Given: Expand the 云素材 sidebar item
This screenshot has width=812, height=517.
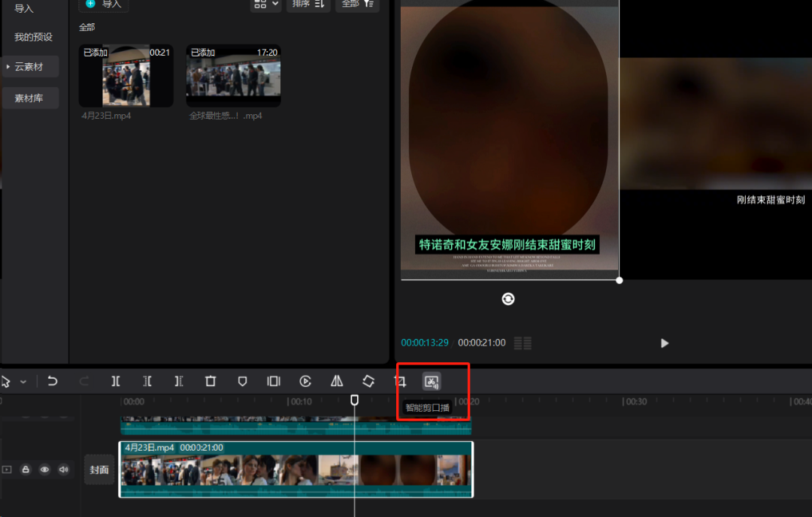Looking at the screenshot, I should [x=30, y=67].
